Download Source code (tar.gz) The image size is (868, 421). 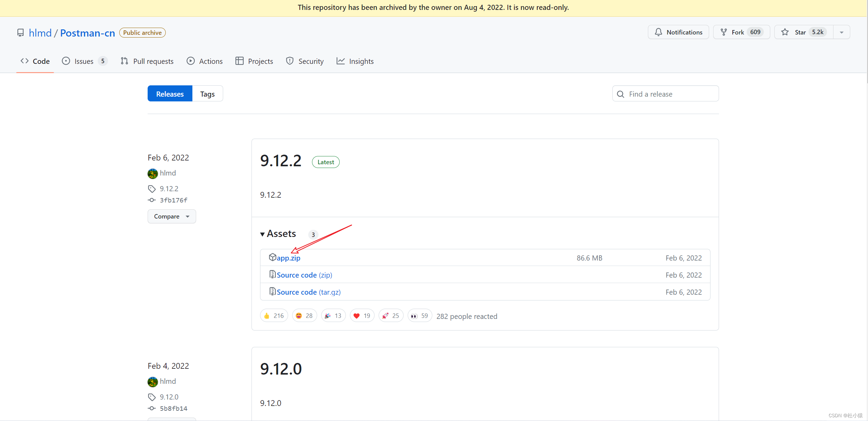(308, 292)
